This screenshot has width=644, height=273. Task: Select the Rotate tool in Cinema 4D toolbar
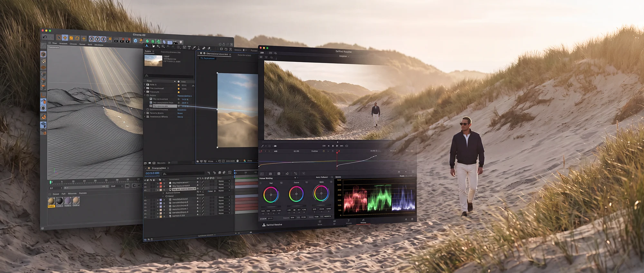[77, 38]
